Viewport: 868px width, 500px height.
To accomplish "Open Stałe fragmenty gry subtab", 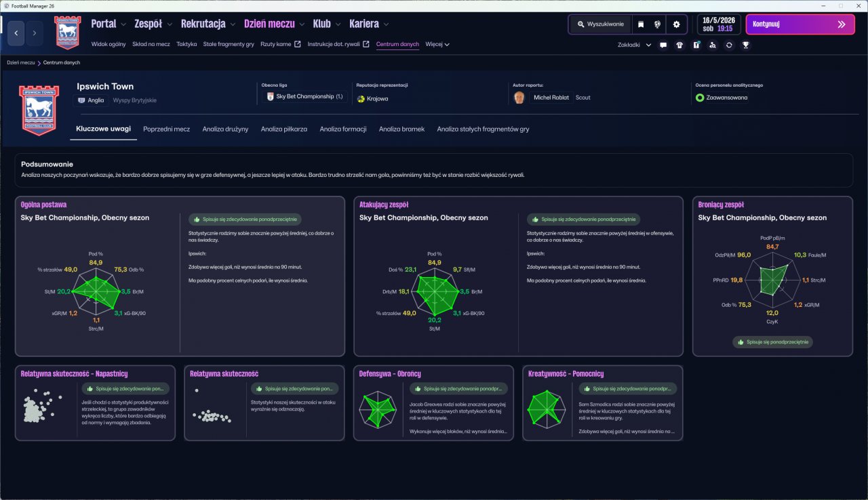I will tap(229, 45).
